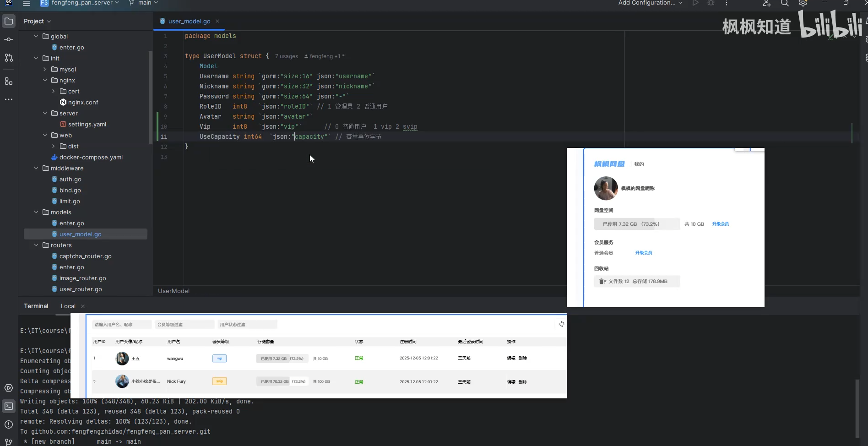Open the Structure tool window
Image resolution: width=868 pixels, height=446 pixels.
tap(9, 81)
